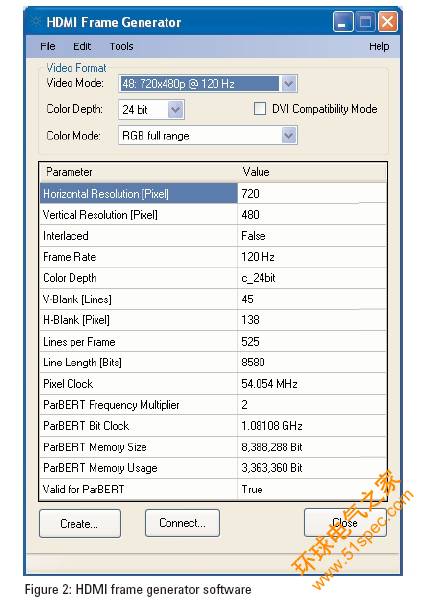Select the ParBERT Bit Clock row
Image resolution: width=429 pixels, height=603 pixels.
pyautogui.click(x=213, y=426)
